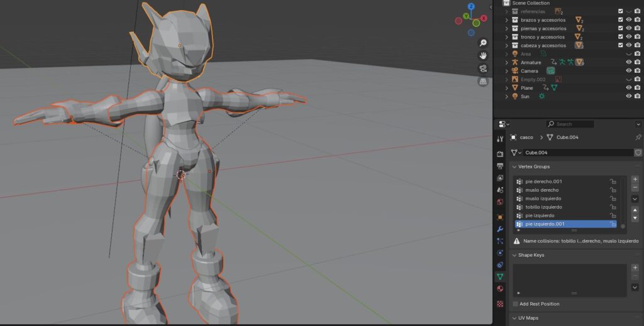Open the Material properties tab
The image size is (644, 326).
500,289
